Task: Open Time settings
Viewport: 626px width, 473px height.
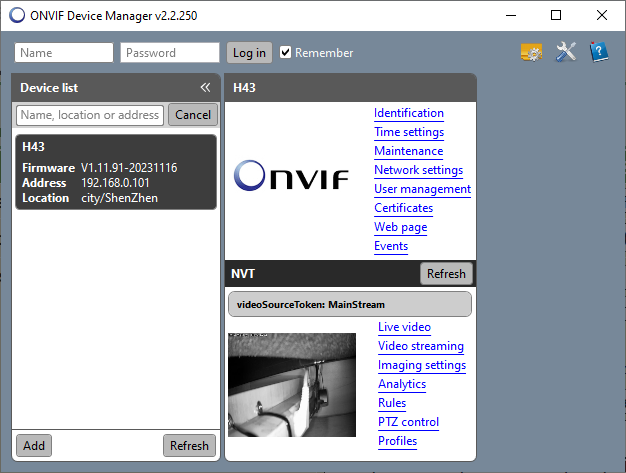Action: coord(409,132)
